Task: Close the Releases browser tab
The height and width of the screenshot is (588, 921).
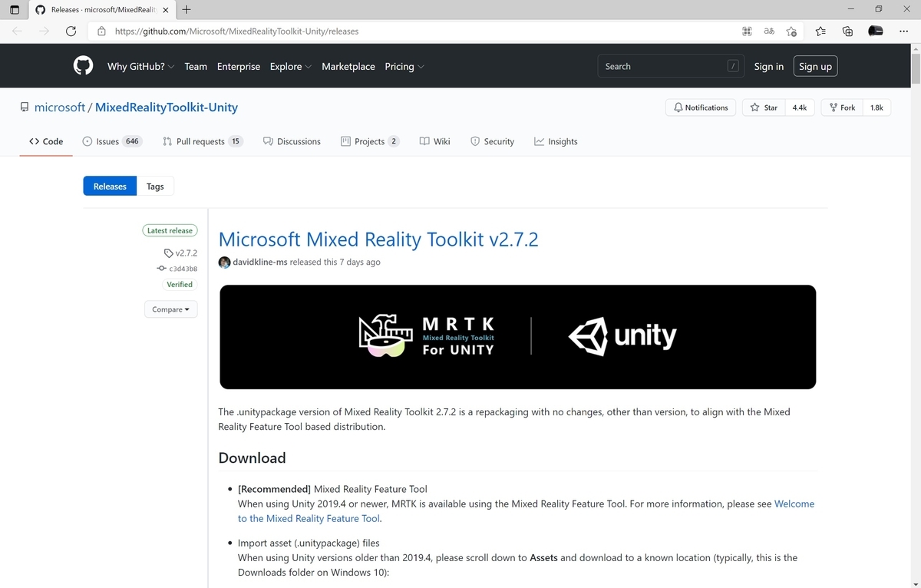Action: 166,10
